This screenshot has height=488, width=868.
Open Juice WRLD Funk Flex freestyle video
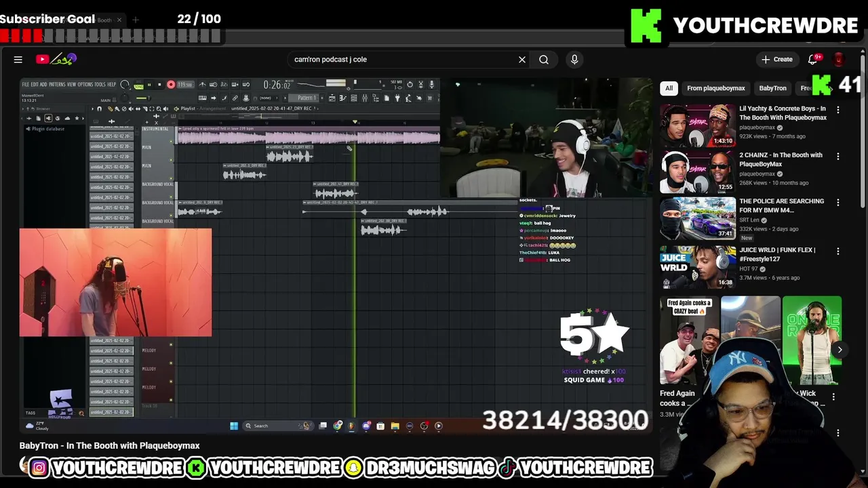698,266
